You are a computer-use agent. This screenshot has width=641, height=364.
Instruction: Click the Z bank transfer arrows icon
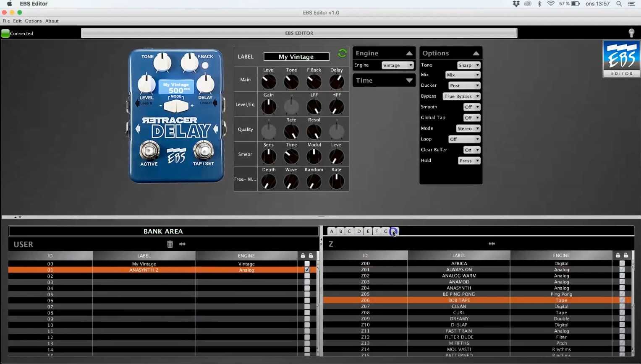pos(492,244)
